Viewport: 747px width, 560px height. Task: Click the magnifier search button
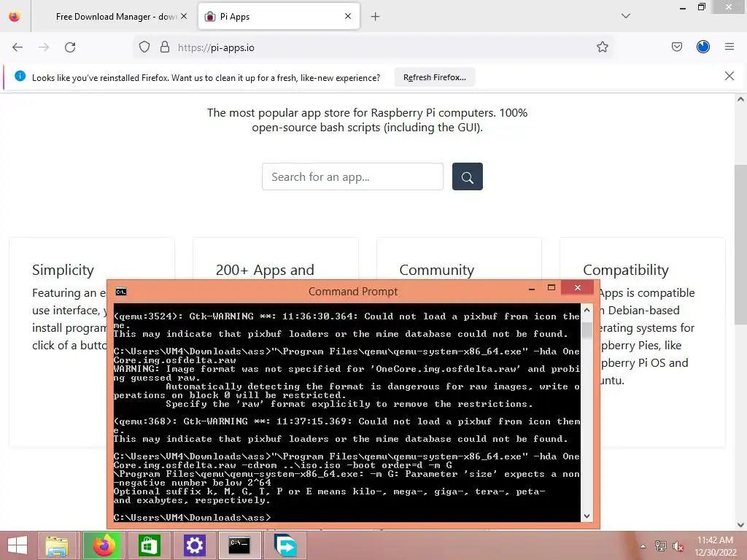(x=468, y=176)
